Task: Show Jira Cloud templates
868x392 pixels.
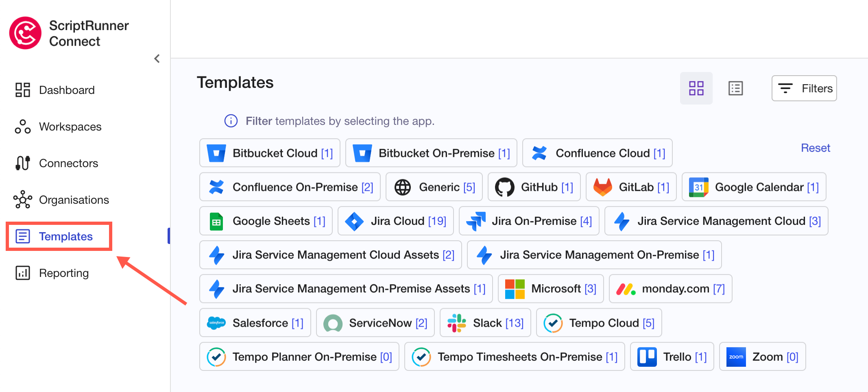Action: [x=396, y=221]
